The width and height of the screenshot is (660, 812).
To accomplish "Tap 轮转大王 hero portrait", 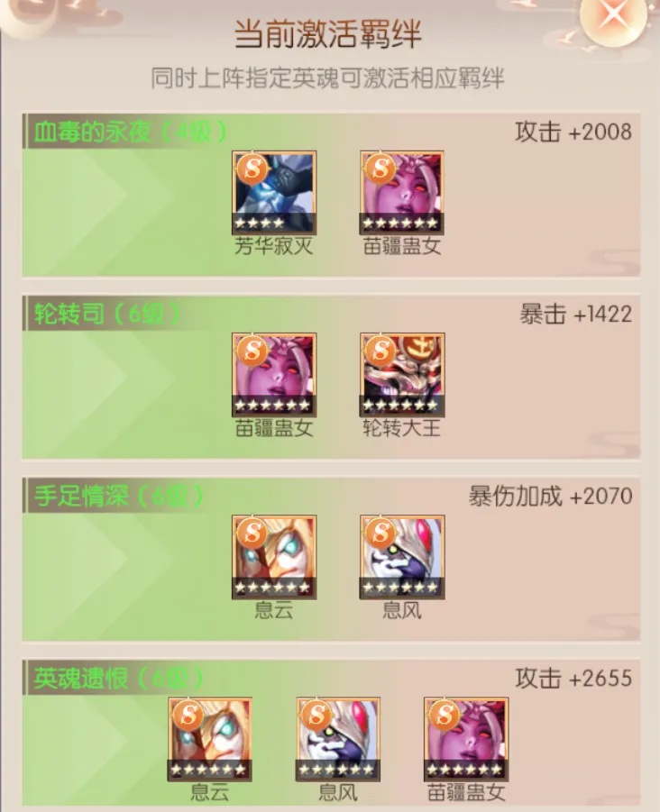I will [402, 375].
